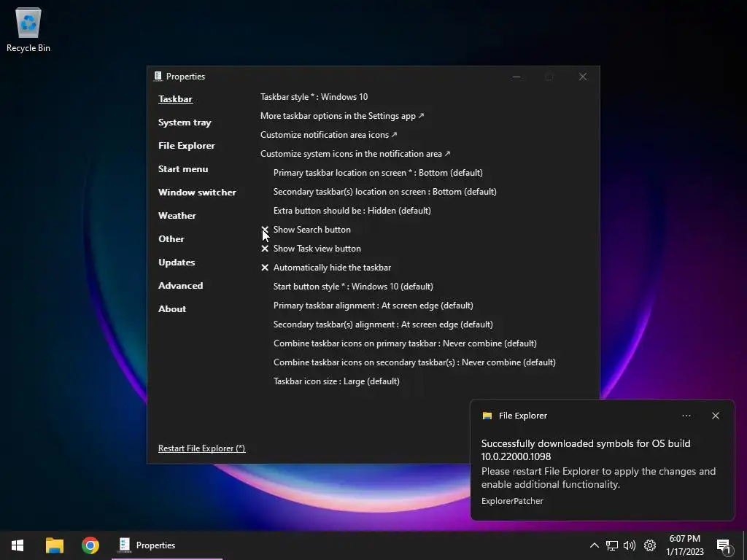Change Taskbar icon size setting
747x560 pixels.
pos(336,381)
